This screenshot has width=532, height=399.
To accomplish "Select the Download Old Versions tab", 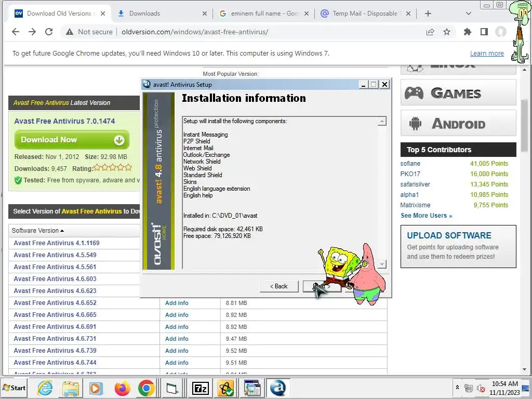I will tap(60, 14).
